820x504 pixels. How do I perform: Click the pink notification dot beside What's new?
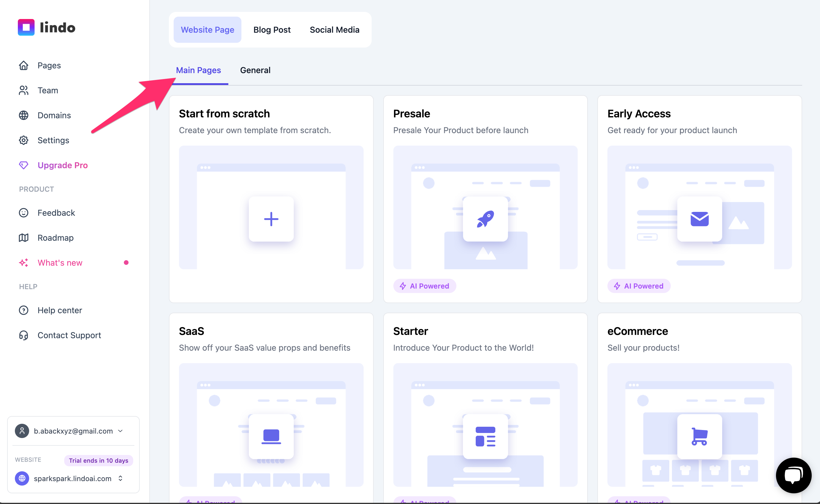[126, 263]
